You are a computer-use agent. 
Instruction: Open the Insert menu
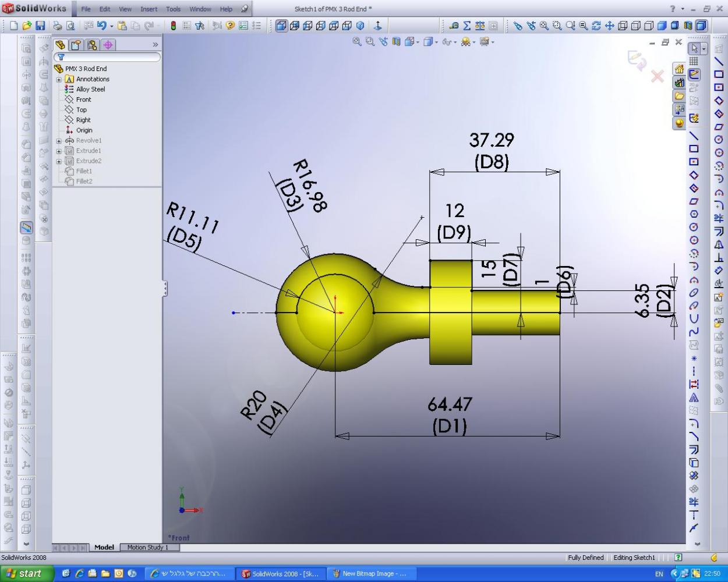[x=149, y=9]
